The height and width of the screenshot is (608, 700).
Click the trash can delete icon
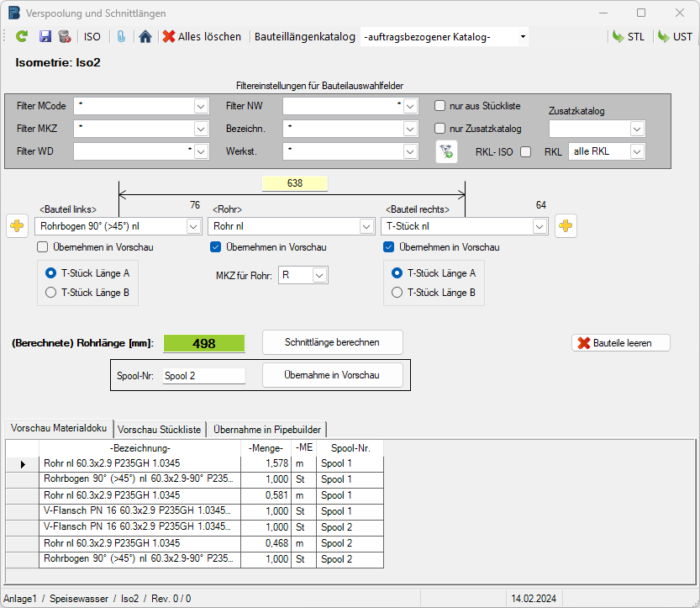(64, 37)
